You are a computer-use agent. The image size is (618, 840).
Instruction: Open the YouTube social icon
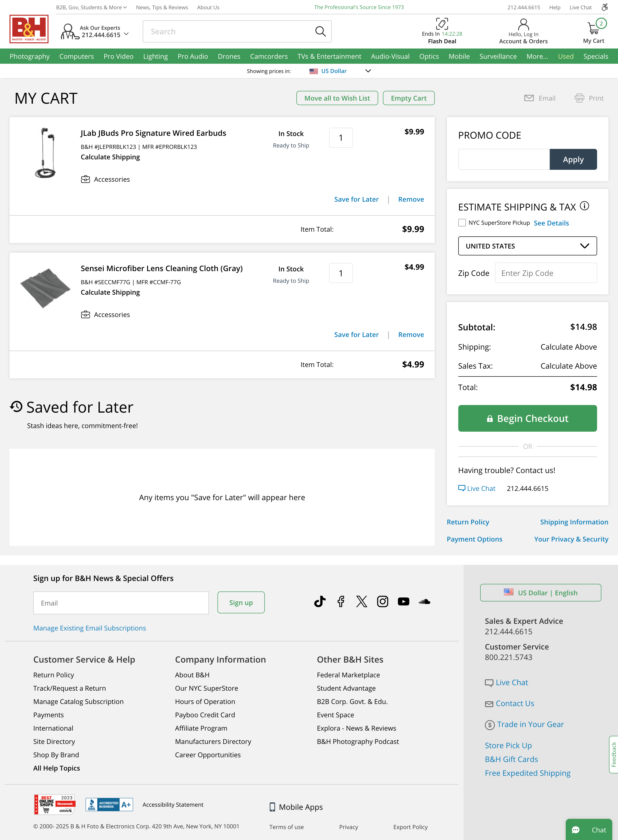point(403,601)
